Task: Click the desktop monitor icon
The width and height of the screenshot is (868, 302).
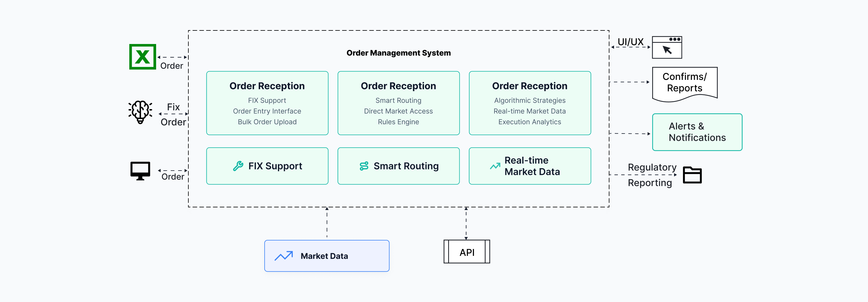Action: [x=140, y=171]
